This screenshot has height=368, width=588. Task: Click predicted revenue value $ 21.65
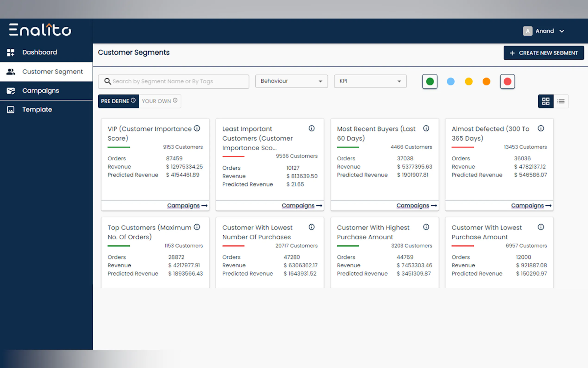pos(295,184)
